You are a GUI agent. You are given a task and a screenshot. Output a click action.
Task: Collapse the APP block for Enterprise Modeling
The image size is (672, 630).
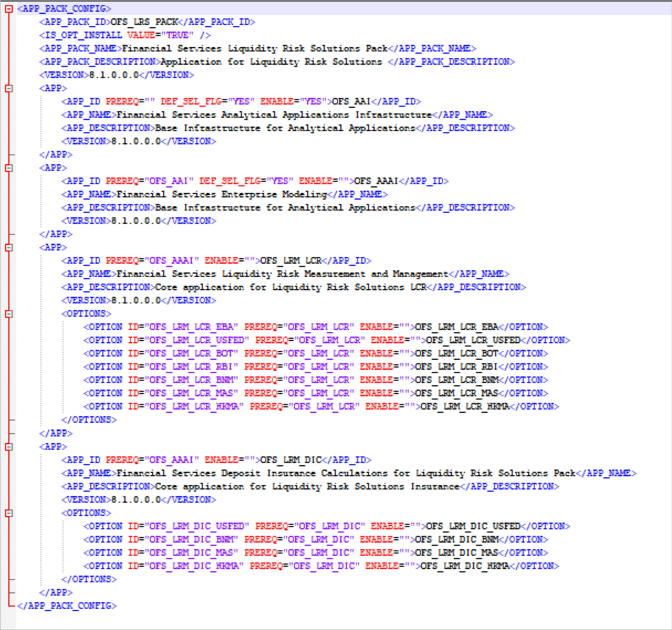point(9,168)
